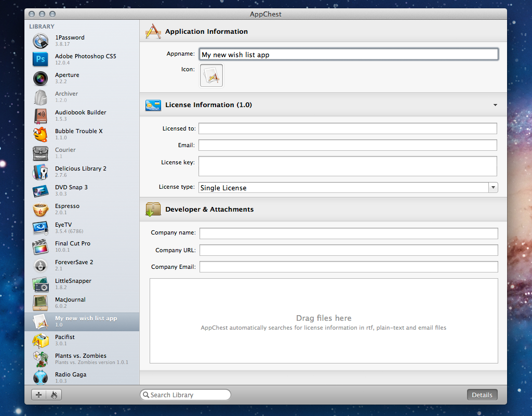This screenshot has height=416, width=532.
Task: Choose the Audiobook Builder name
Action: coord(81,112)
